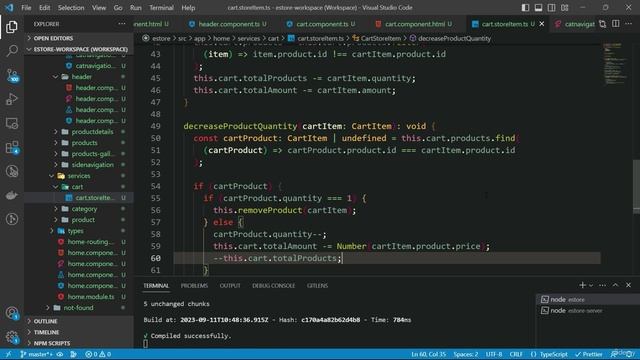Click the Prettier status bar item

point(589,354)
